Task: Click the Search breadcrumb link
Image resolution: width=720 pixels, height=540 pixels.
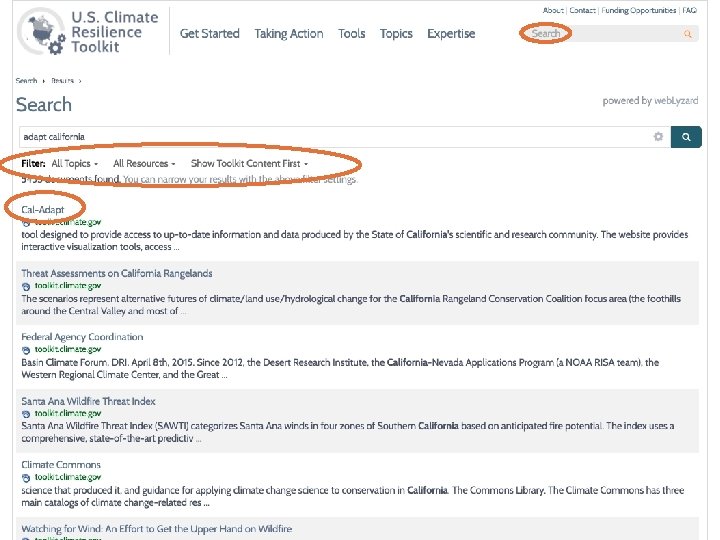Action: (x=26, y=81)
